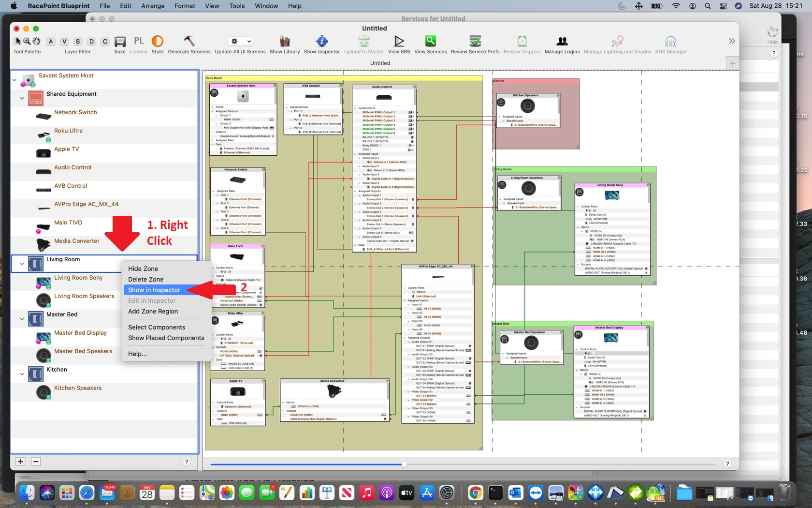This screenshot has width=812, height=508.
Task: Remove an item with the minus button below tree
Action: point(36,462)
